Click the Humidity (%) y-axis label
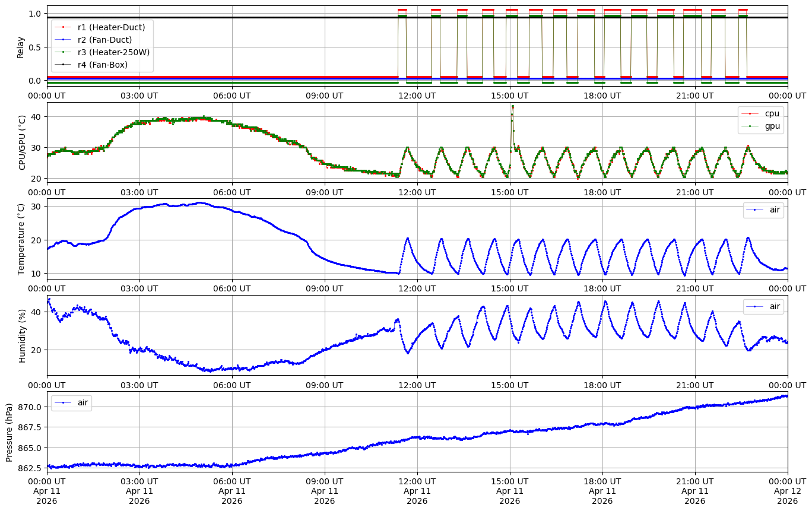 coord(23,335)
